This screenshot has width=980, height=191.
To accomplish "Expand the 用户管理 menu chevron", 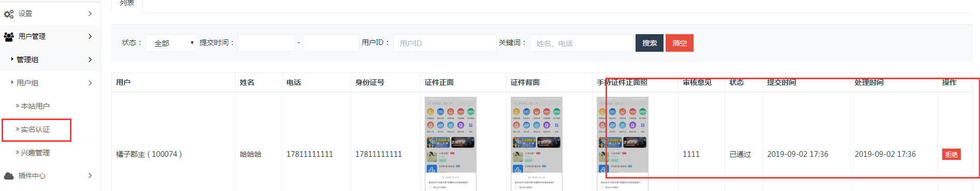I will [x=90, y=36].
